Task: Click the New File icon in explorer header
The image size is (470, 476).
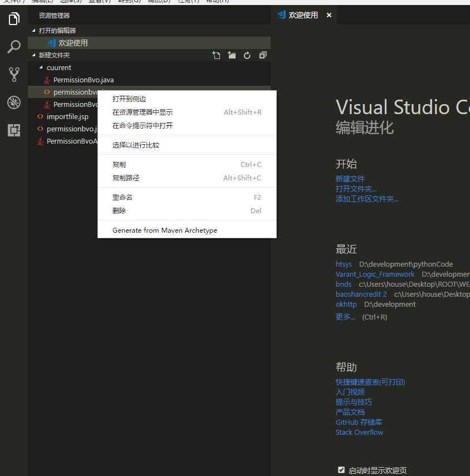Action: click(216, 55)
